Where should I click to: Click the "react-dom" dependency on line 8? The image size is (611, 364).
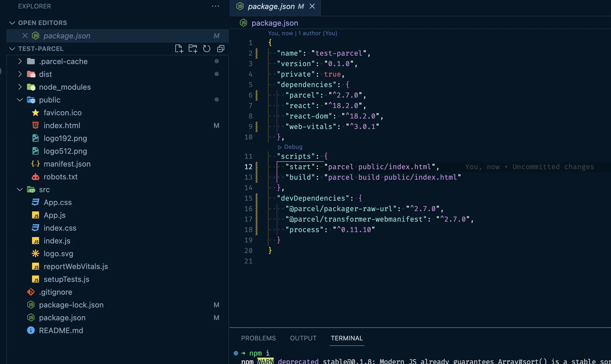tap(309, 116)
